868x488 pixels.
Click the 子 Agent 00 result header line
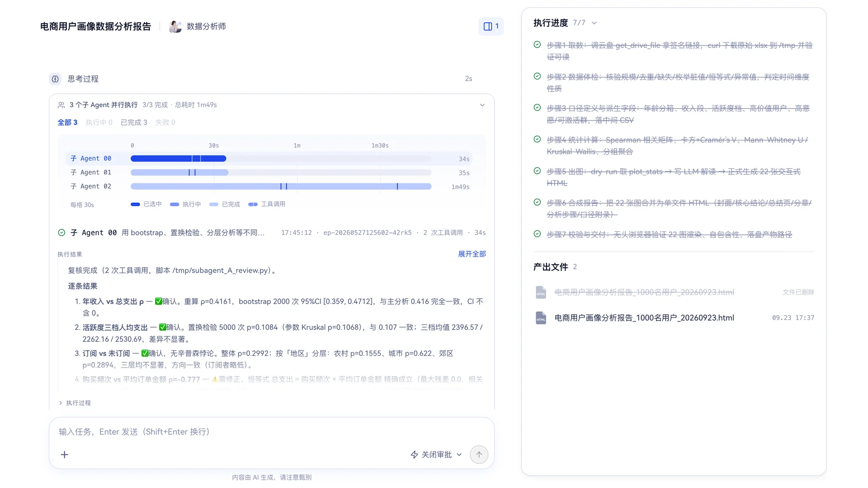point(272,233)
